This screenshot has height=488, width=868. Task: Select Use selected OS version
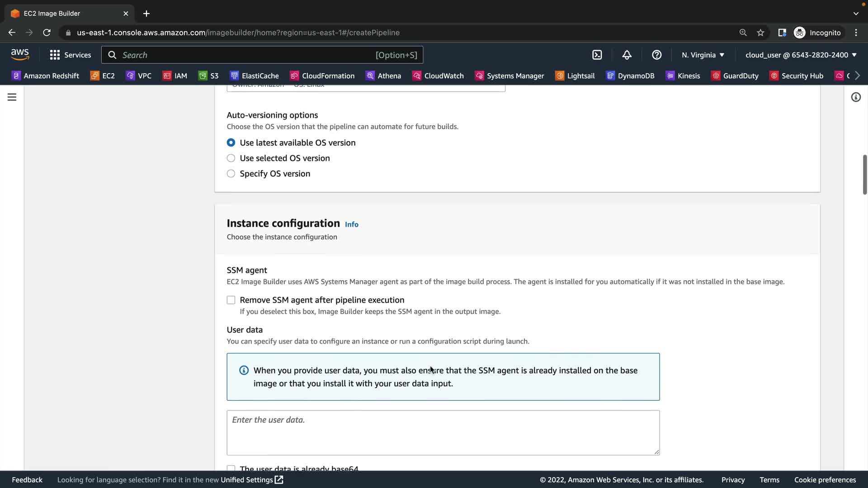231,158
